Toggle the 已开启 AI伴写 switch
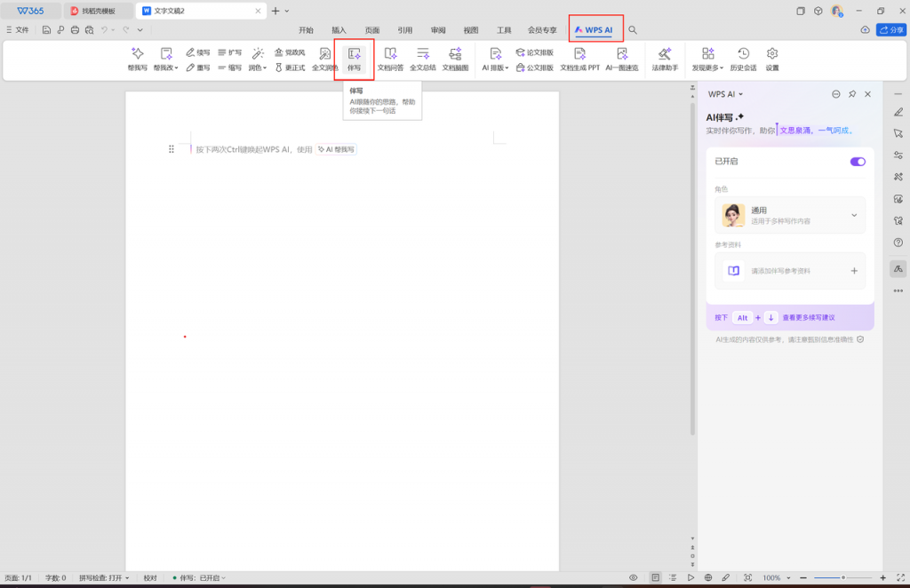The height and width of the screenshot is (588, 910). 858,161
